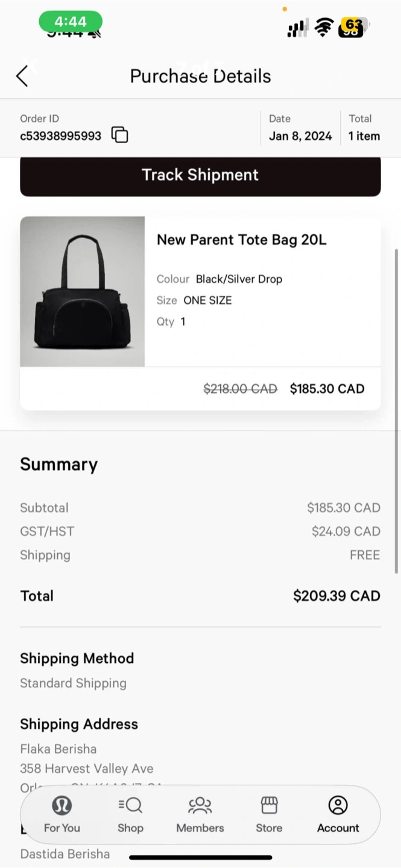This screenshot has height=868, width=401.
Task: Select the Account profile tab
Action: click(338, 814)
